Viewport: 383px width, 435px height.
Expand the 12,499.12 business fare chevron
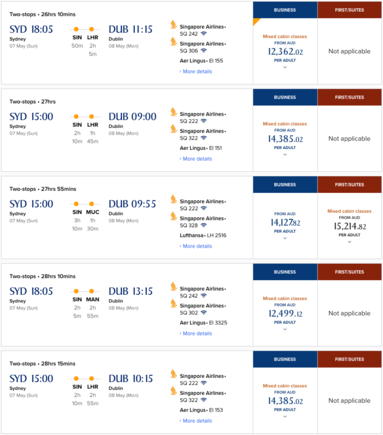(285, 329)
